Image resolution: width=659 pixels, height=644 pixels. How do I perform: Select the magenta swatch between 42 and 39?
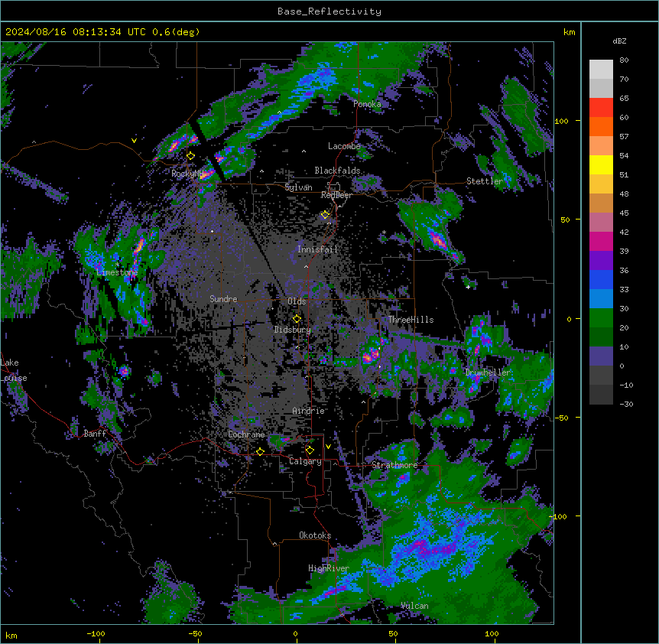(601, 241)
